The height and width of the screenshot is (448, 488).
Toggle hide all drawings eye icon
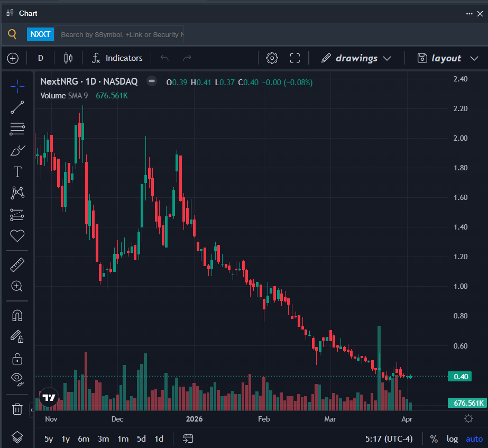coord(17,378)
